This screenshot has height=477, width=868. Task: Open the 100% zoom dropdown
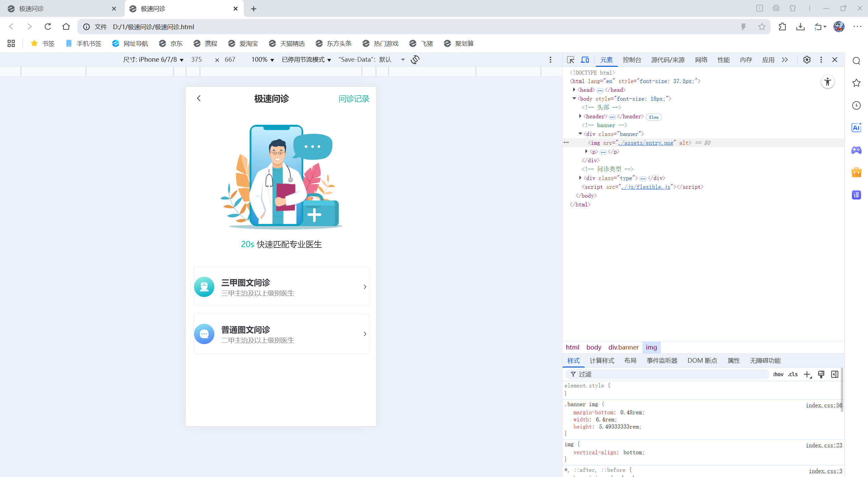pyautogui.click(x=263, y=60)
